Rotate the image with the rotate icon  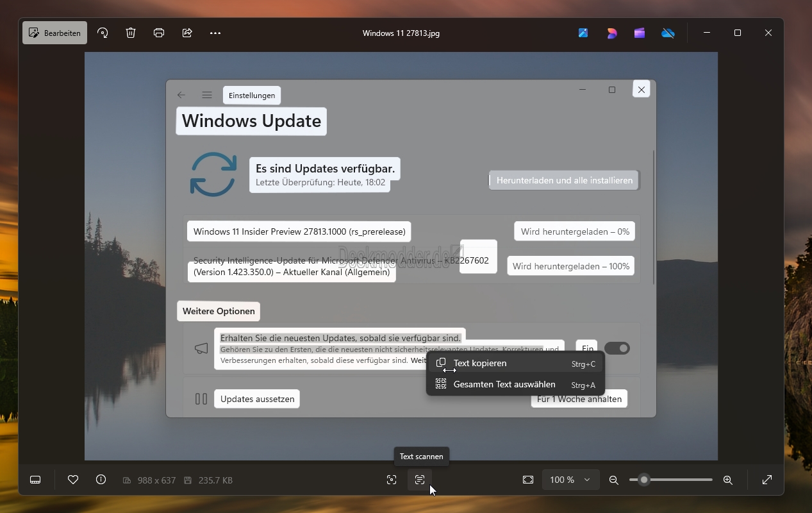(103, 33)
